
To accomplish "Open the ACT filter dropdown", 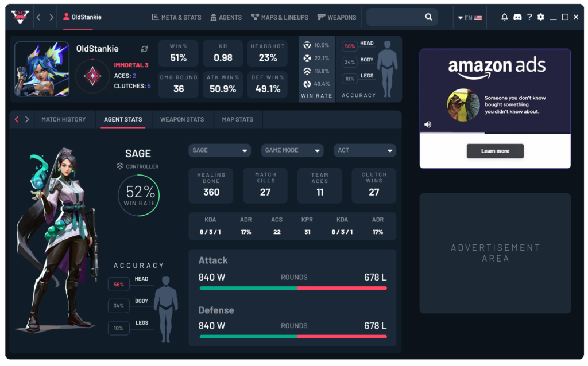I will [x=365, y=150].
